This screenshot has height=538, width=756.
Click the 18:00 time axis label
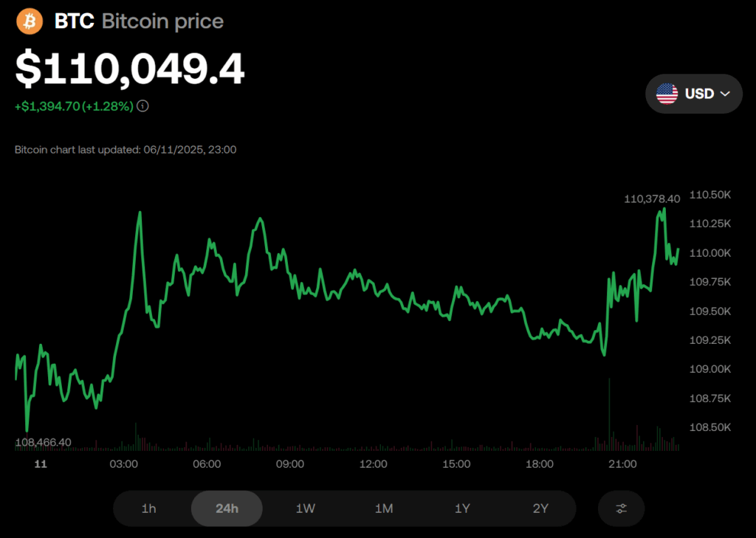[540, 464]
